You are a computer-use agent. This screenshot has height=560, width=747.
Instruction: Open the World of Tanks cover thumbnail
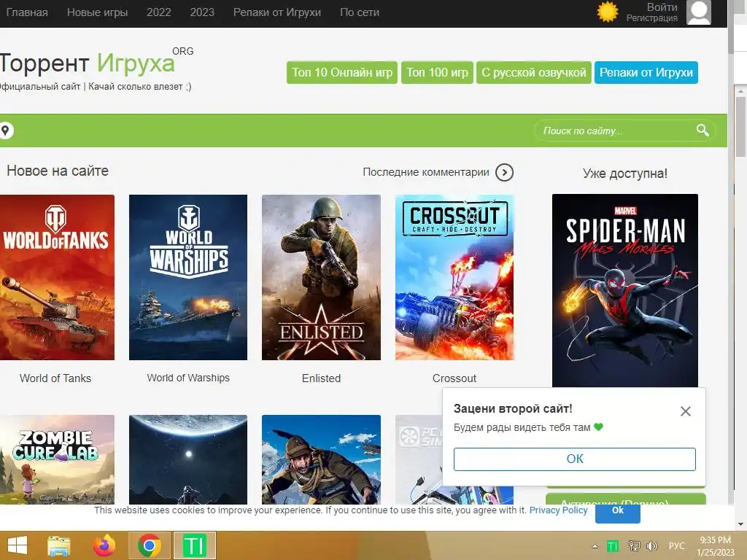pos(57,277)
